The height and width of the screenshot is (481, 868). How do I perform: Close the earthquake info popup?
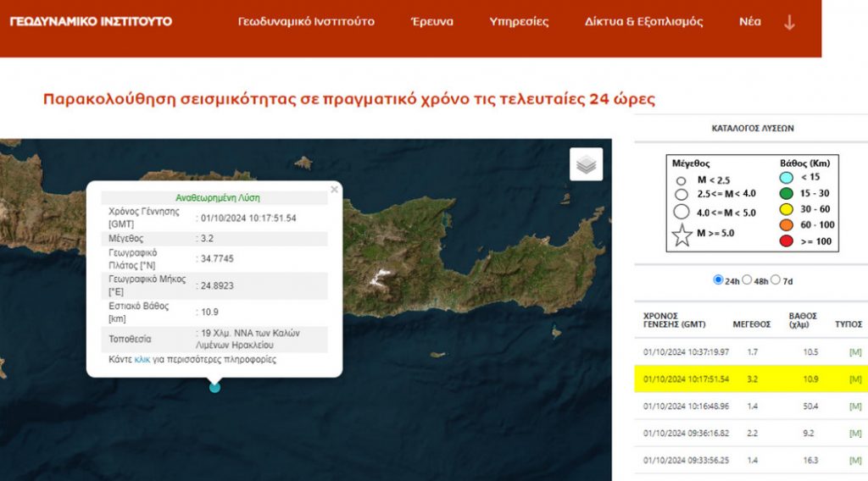pyautogui.click(x=334, y=190)
